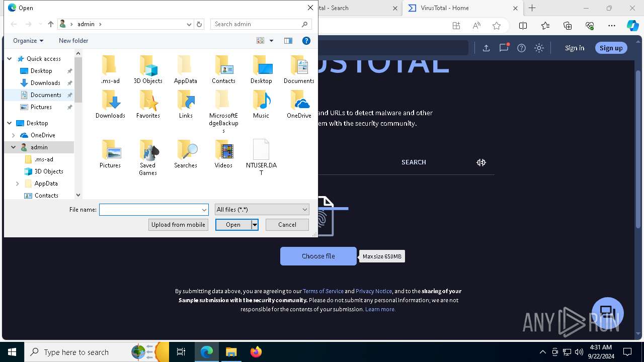The height and width of the screenshot is (362, 644).
Task: Open VirusTotal help circle icon
Action: tap(521, 48)
